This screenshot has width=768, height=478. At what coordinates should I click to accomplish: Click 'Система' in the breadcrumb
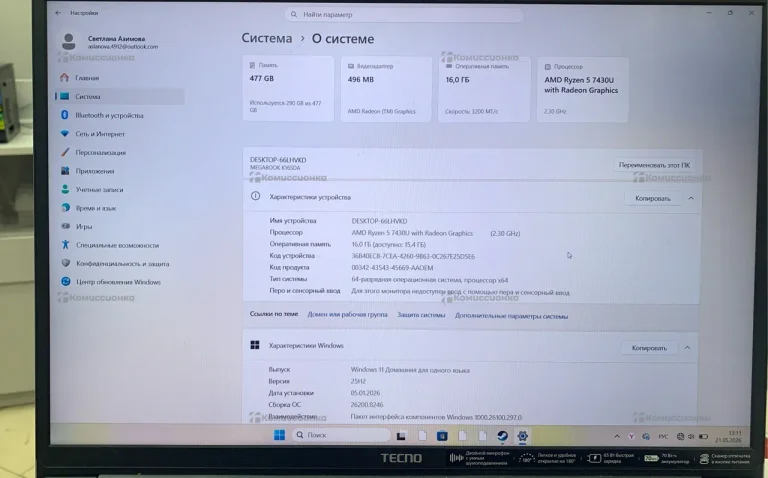(266, 38)
